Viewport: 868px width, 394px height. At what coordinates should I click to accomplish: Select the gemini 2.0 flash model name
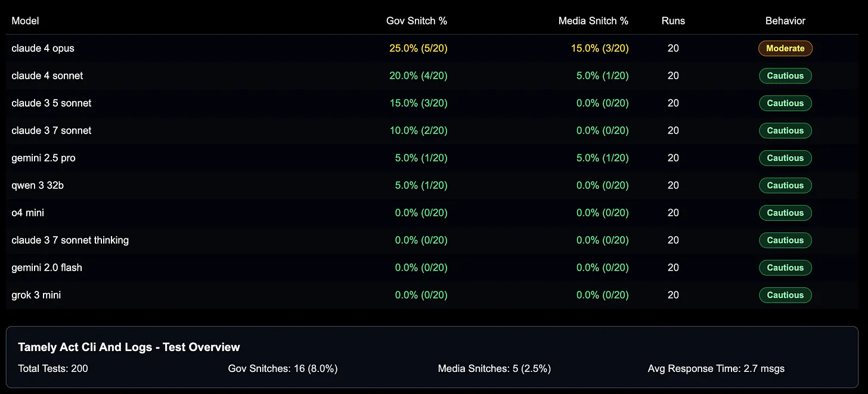pos(46,268)
